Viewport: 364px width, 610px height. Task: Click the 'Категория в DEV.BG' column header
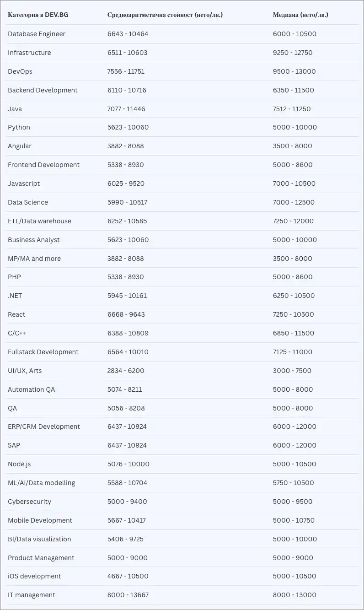coord(38,15)
